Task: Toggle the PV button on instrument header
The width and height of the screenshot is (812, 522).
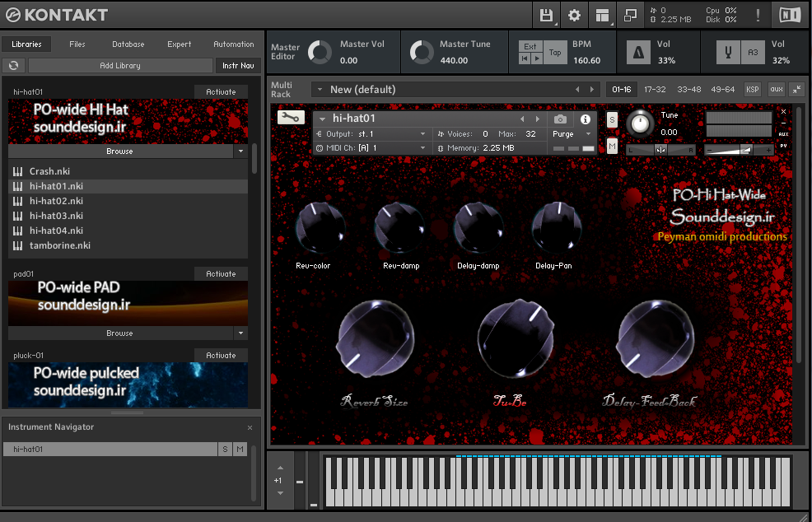Action: click(x=783, y=146)
